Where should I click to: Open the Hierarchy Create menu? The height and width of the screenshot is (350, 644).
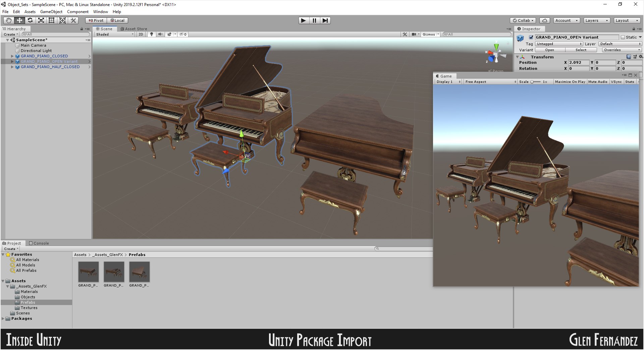point(11,34)
